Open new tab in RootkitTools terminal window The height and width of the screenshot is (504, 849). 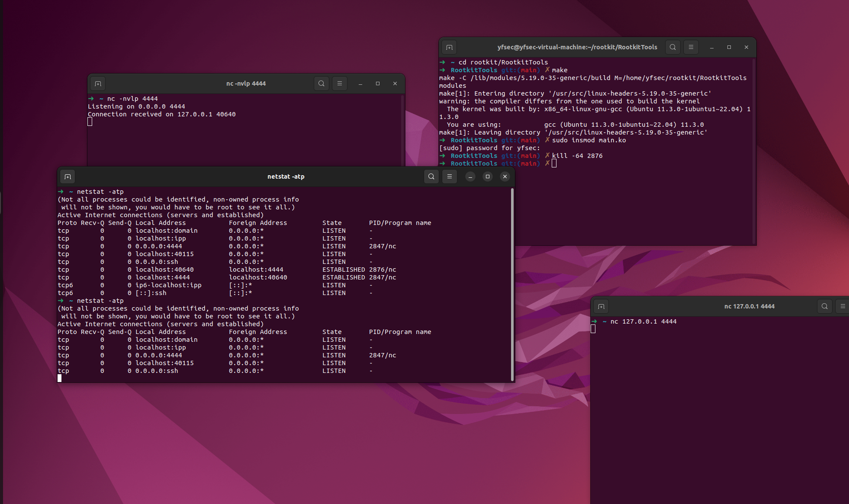(x=450, y=47)
